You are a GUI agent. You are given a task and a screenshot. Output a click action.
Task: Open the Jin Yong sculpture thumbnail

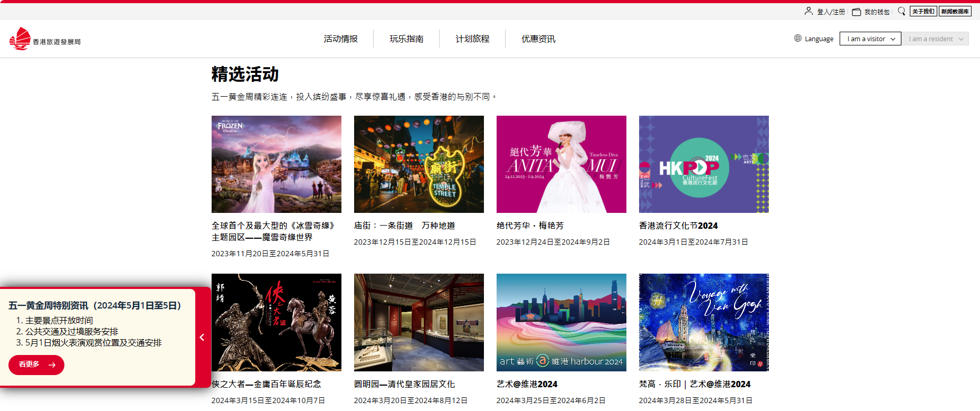click(x=277, y=322)
